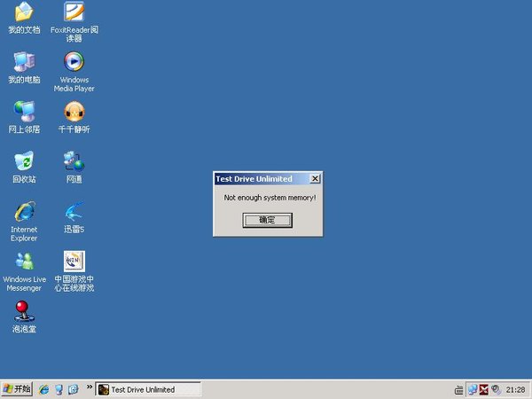Image resolution: width=532 pixels, height=399 pixels.
Task: Click the tray icon next to the clock
Action: click(496, 390)
